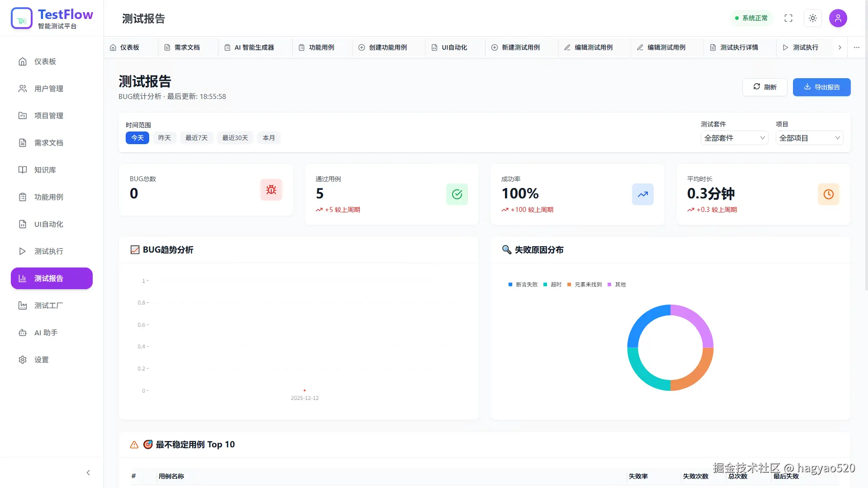868x488 pixels.
Task: Click the 刷新 button
Action: pos(764,87)
